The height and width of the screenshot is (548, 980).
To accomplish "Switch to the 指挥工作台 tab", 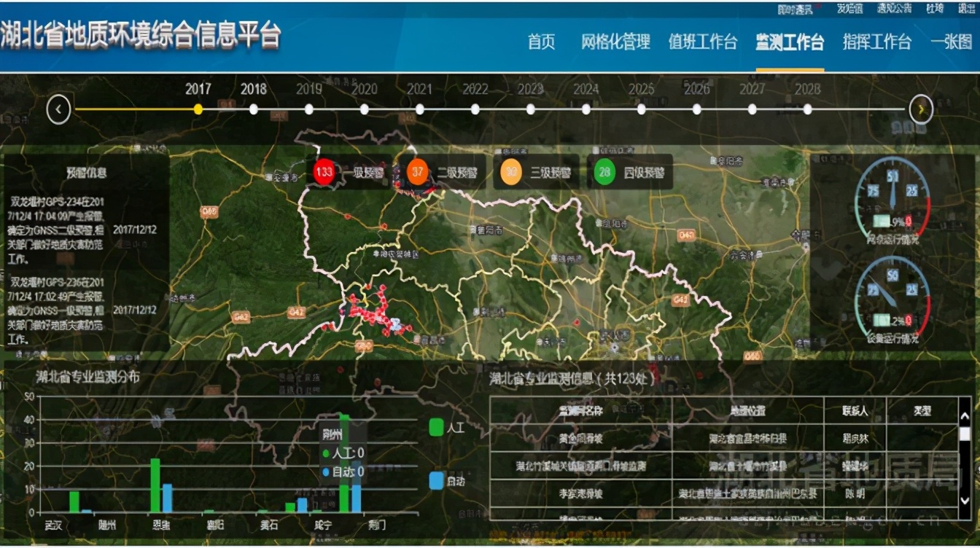I will click(x=876, y=43).
